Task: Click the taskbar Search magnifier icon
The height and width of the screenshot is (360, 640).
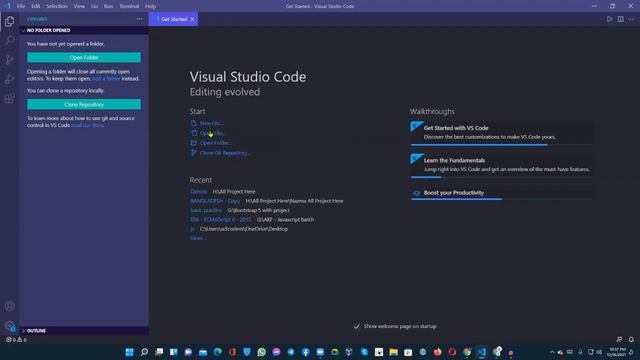Action: [144, 352]
